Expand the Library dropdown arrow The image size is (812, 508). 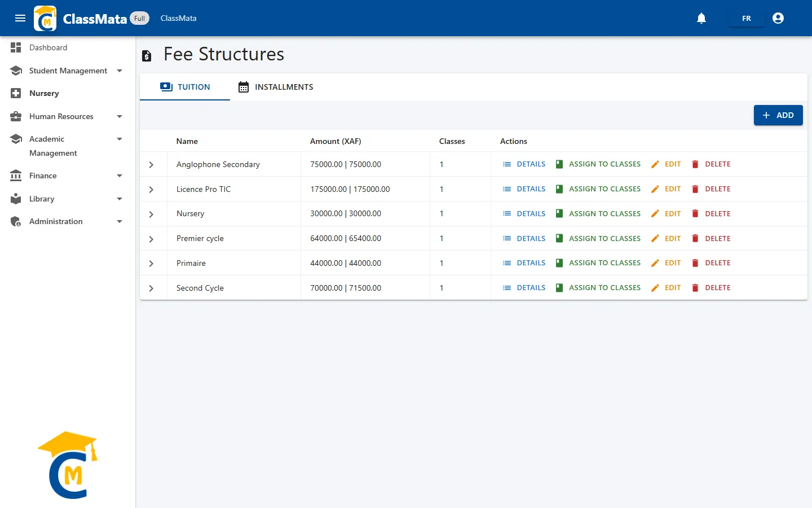coord(120,199)
